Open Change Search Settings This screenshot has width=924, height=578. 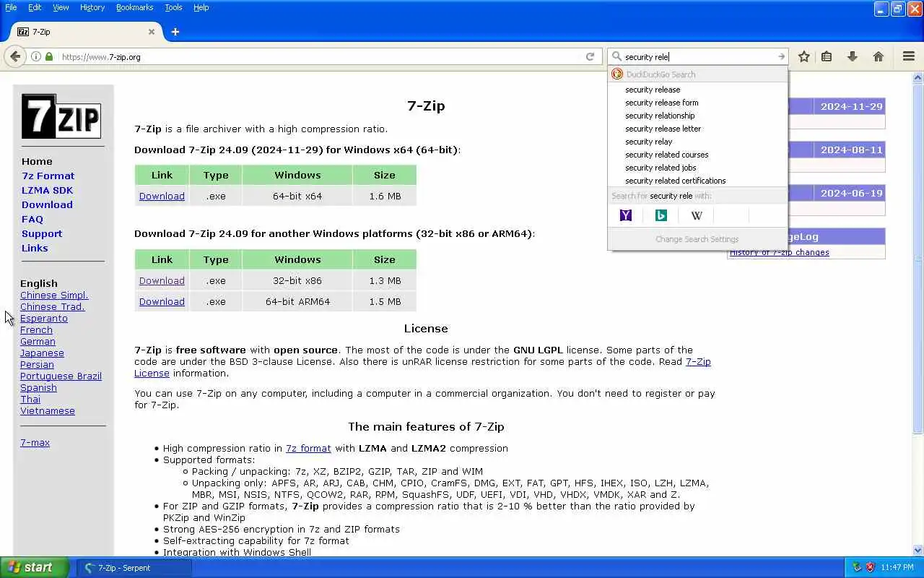(x=697, y=239)
